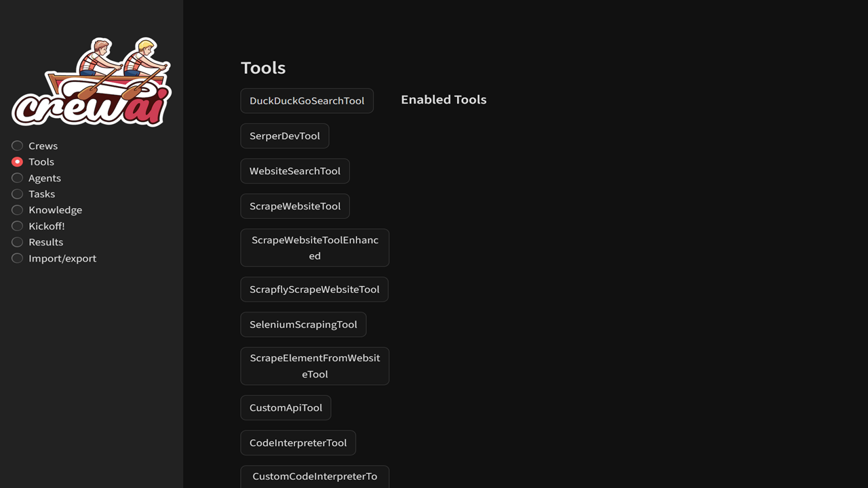The width and height of the screenshot is (868, 488).
Task: Add the ScrapeWebsiteTool
Action: coord(295,207)
